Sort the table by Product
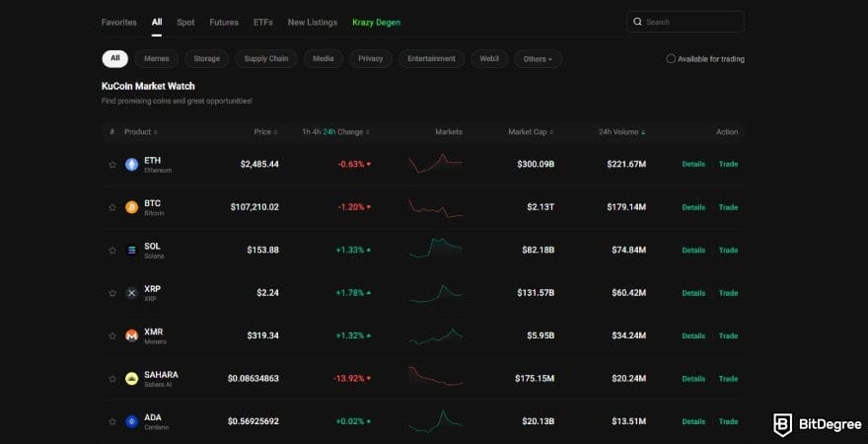Screen dimensions: 868x444 click(141, 132)
